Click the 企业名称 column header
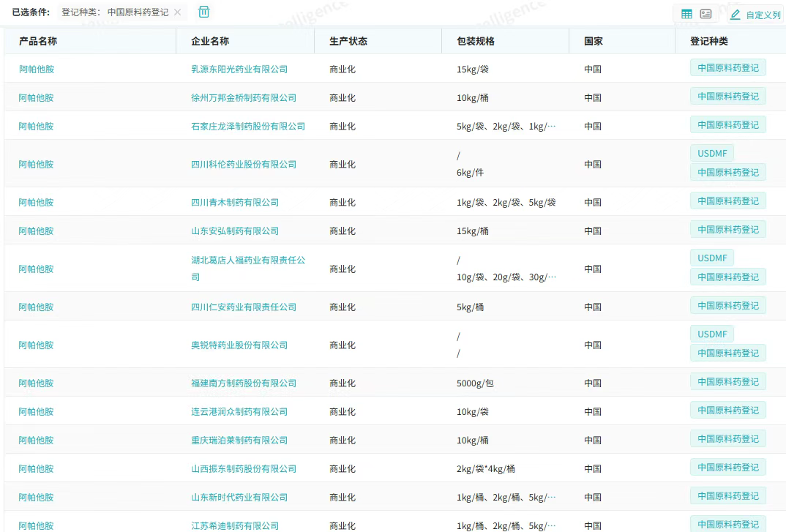786x532 pixels. [210, 41]
